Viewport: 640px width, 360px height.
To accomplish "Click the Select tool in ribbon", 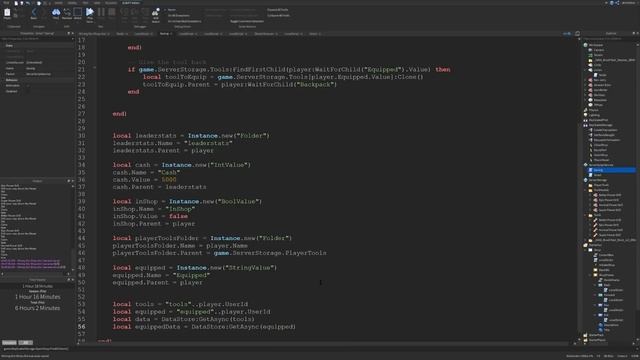I will (x=78, y=13).
